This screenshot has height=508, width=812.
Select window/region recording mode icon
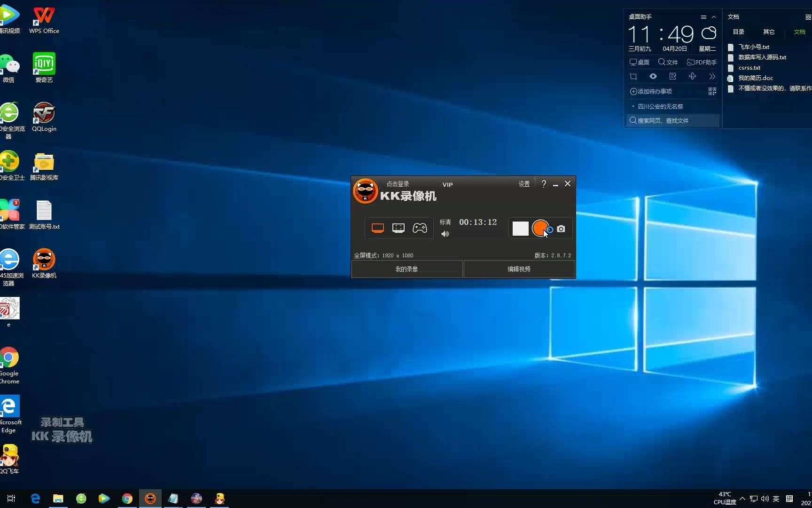pos(398,227)
